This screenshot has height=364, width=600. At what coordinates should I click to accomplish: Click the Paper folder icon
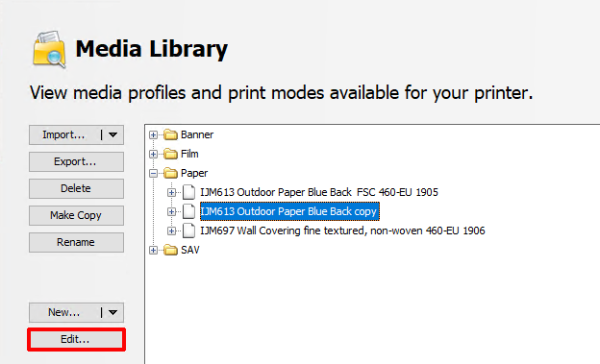170,173
